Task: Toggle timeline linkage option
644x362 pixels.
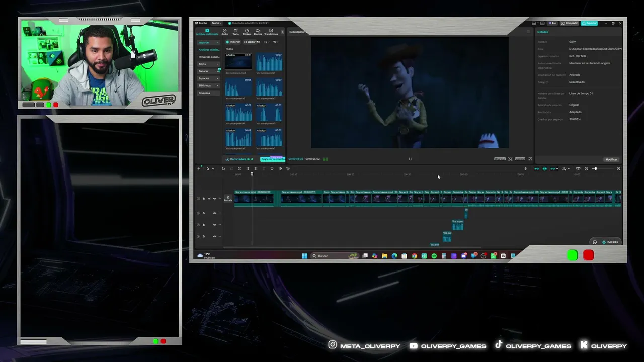Action: 553,169
